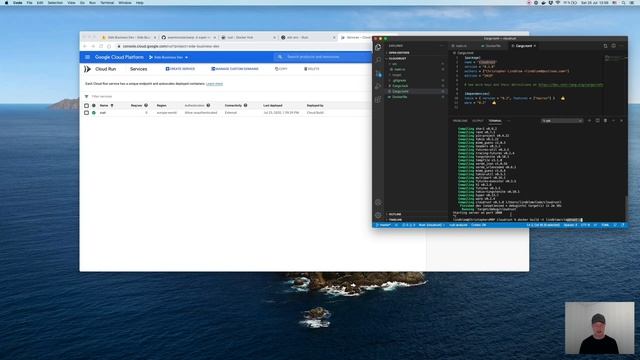The height and width of the screenshot is (360, 640).
Task: Click the Cloud Run logo icon
Action: pyautogui.click(x=87, y=69)
